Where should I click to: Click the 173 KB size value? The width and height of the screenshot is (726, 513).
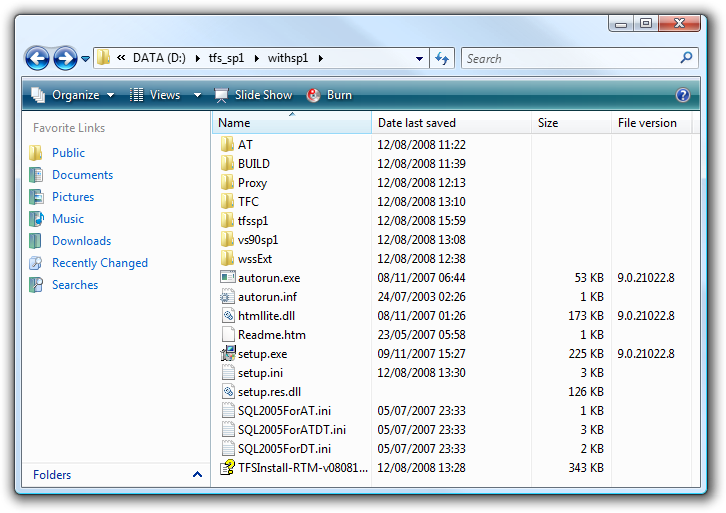click(586, 316)
